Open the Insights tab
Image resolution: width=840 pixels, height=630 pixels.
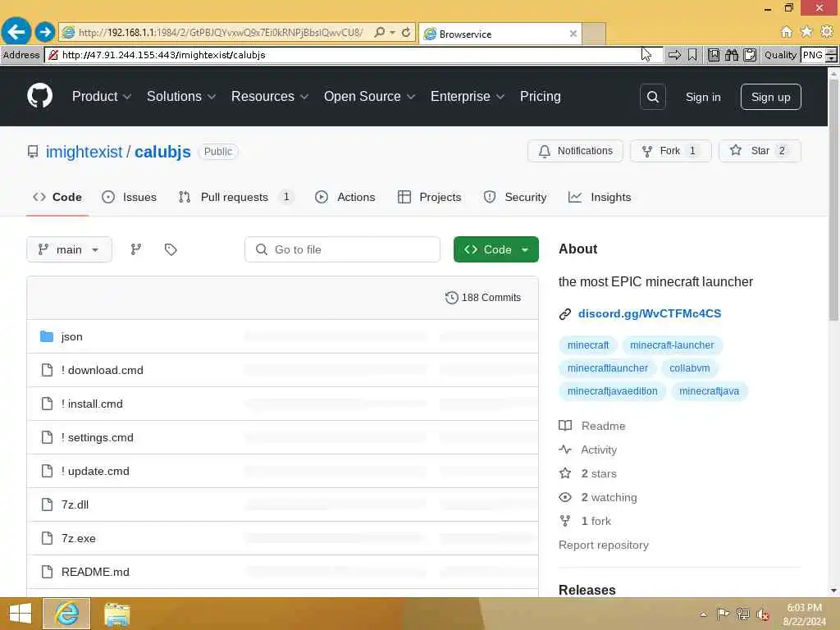(600, 197)
